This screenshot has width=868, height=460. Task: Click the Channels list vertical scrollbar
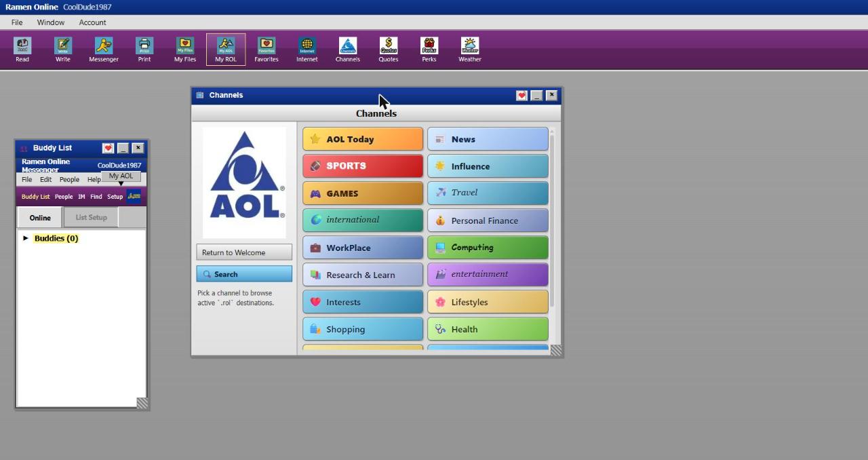point(552,221)
